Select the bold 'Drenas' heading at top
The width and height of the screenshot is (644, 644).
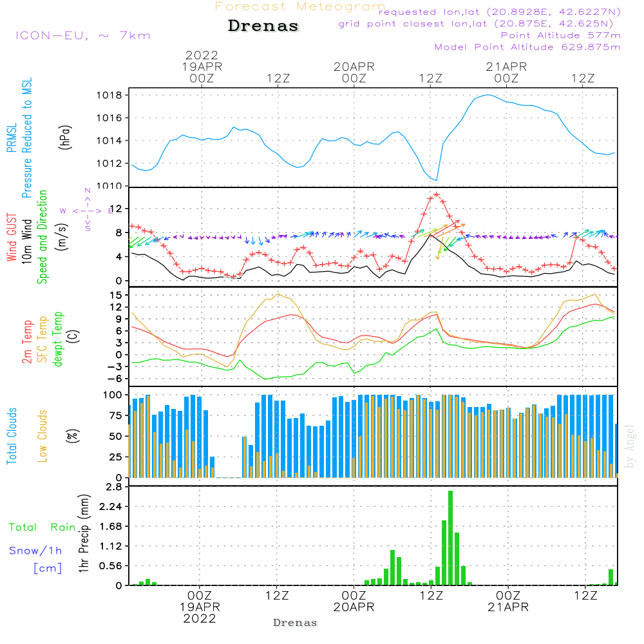tap(263, 26)
